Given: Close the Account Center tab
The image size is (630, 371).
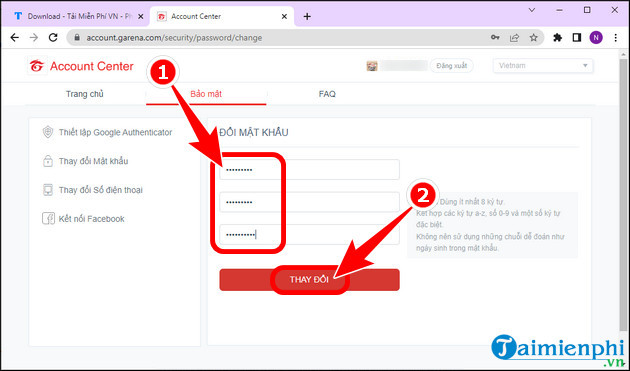Looking at the screenshot, I should [x=284, y=16].
